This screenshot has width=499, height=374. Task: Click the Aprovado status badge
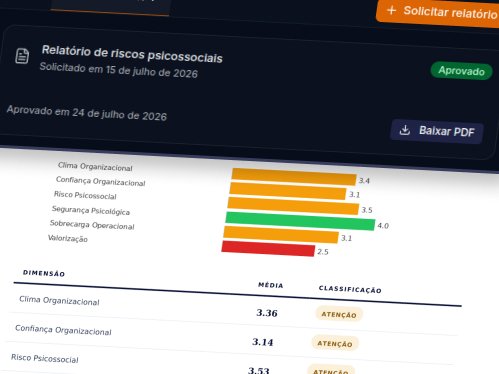pyautogui.click(x=461, y=71)
